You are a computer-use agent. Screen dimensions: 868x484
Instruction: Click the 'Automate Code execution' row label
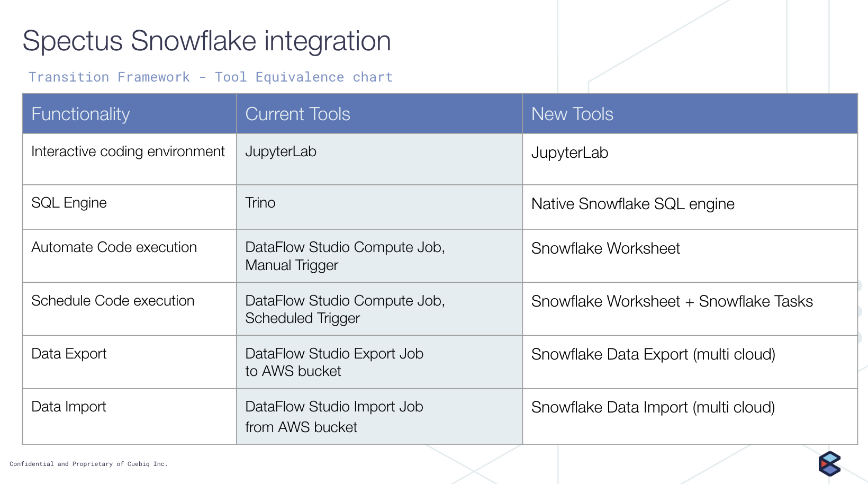coord(114,247)
